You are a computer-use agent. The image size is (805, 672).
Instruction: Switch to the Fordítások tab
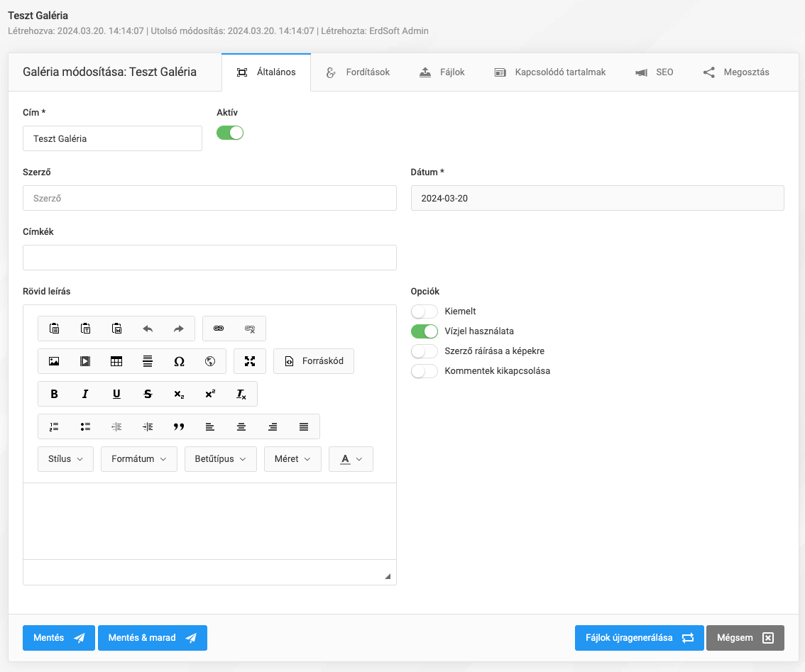pyautogui.click(x=358, y=72)
